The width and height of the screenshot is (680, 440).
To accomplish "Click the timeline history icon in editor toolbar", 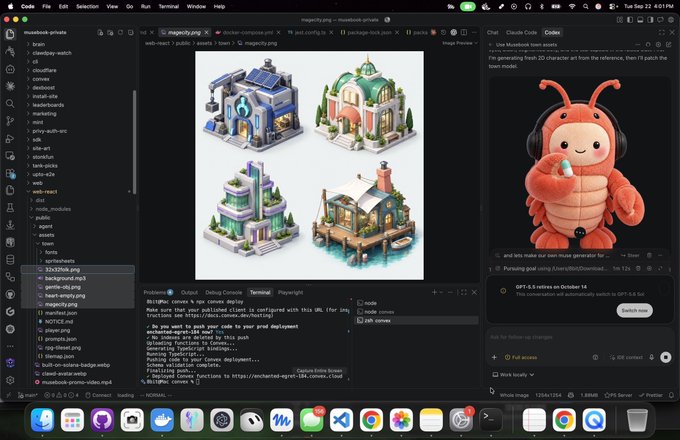I will click(x=443, y=33).
